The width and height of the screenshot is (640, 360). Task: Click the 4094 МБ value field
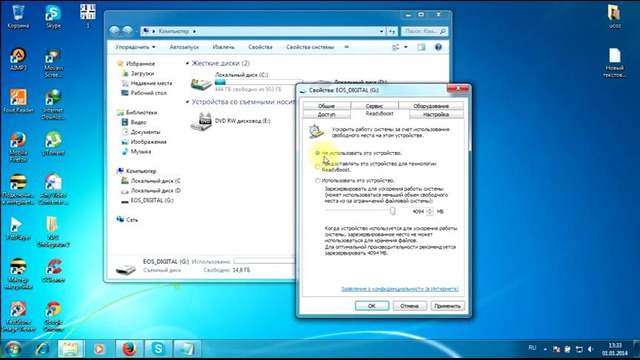pyautogui.click(x=415, y=211)
